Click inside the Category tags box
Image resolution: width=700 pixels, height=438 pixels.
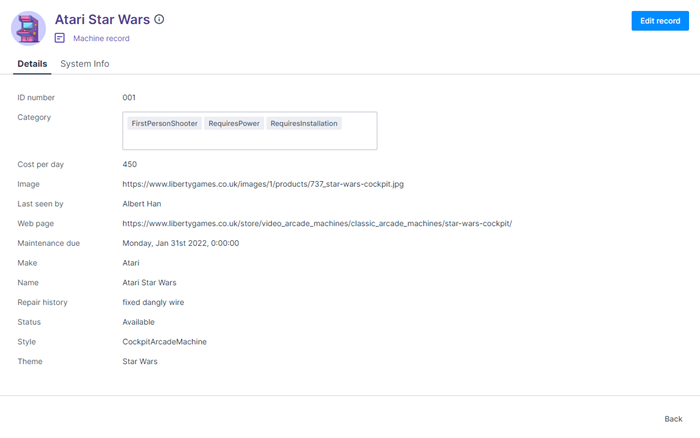250,140
